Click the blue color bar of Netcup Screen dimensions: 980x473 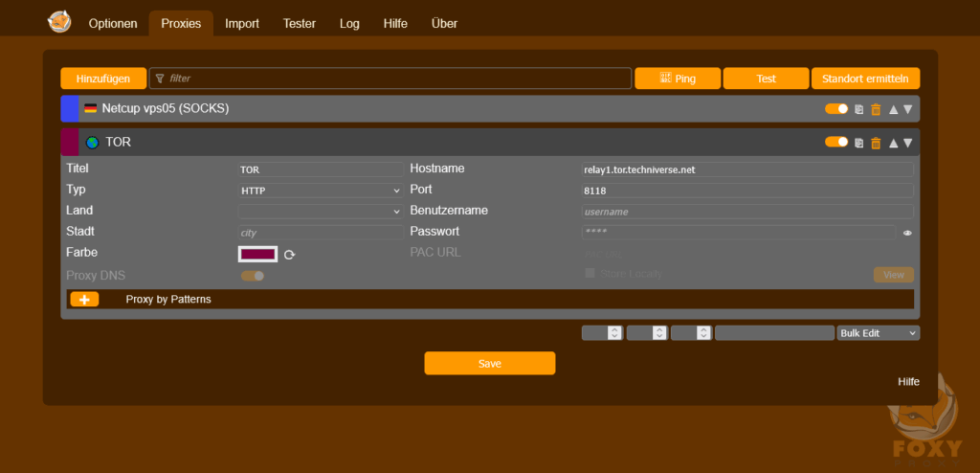[69, 109]
